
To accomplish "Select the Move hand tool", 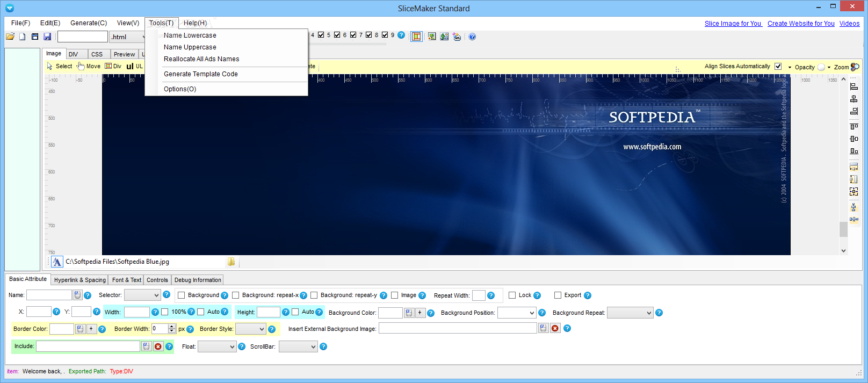I will point(88,66).
